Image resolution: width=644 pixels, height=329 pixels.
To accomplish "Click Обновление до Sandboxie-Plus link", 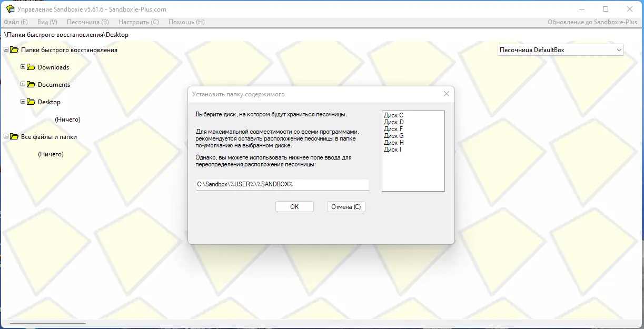I will click(x=592, y=22).
